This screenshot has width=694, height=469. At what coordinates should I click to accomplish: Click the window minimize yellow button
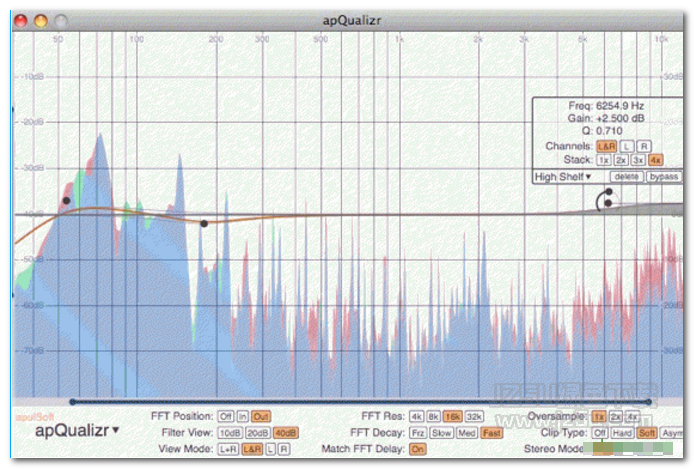(x=41, y=21)
